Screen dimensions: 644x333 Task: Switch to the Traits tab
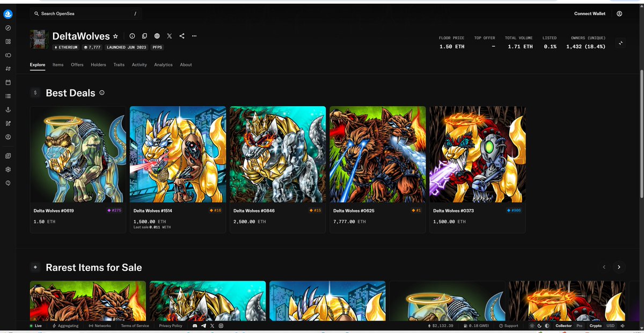pyautogui.click(x=119, y=65)
